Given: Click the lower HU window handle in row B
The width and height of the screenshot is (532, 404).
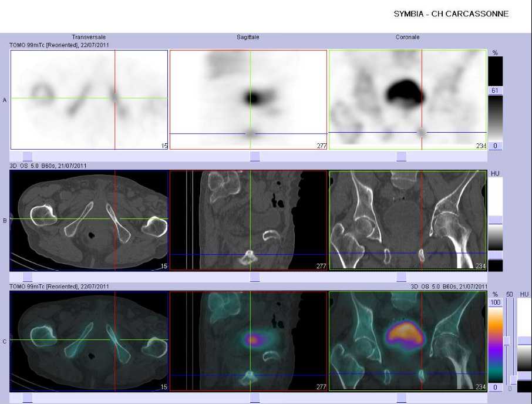Looking at the screenshot, I should (x=495, y=255).
